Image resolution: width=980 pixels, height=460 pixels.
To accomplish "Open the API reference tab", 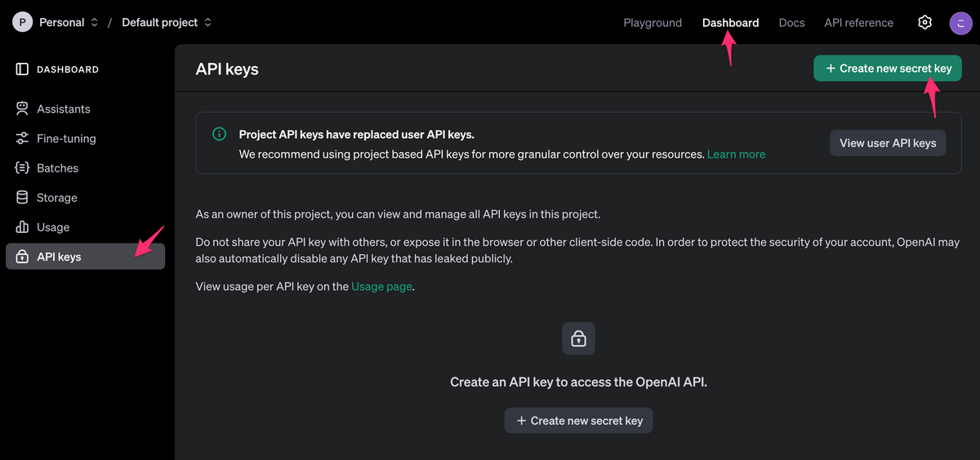I will [x=858, y=23].
